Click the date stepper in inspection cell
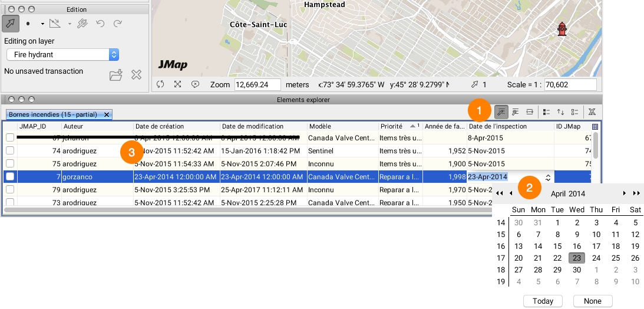 [x=548, y=177]
